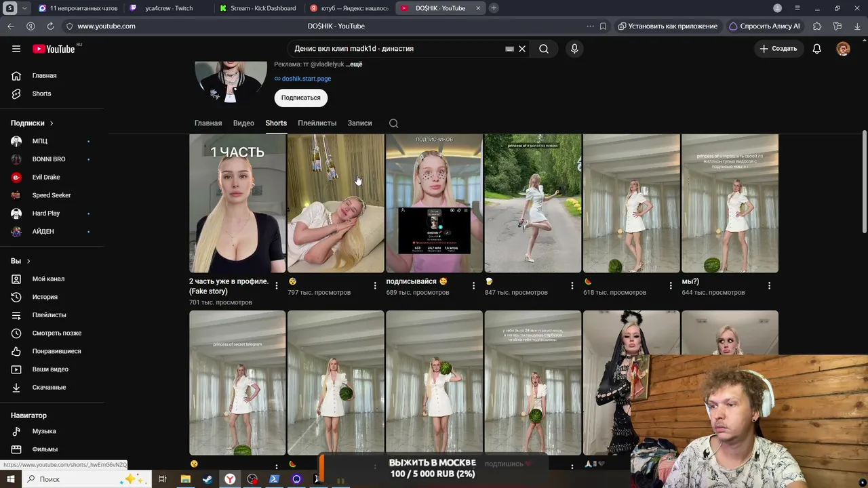Click in the YouTube search input field
868x488 pixels.
397,49
